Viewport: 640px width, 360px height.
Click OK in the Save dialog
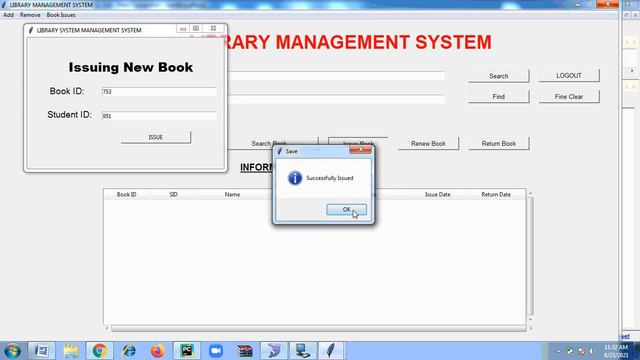click(346, 209)
